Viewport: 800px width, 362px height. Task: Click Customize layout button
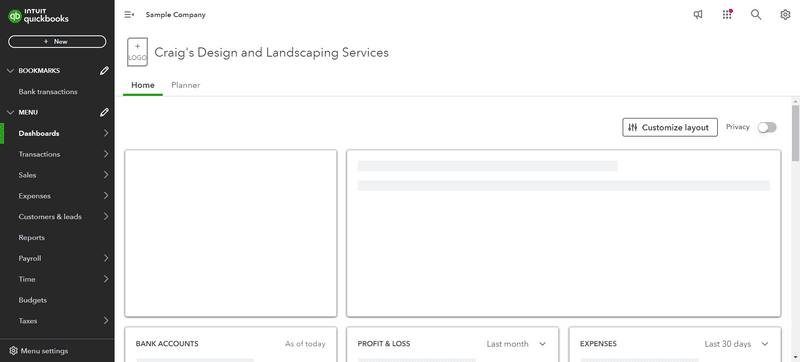pos(670,127)
